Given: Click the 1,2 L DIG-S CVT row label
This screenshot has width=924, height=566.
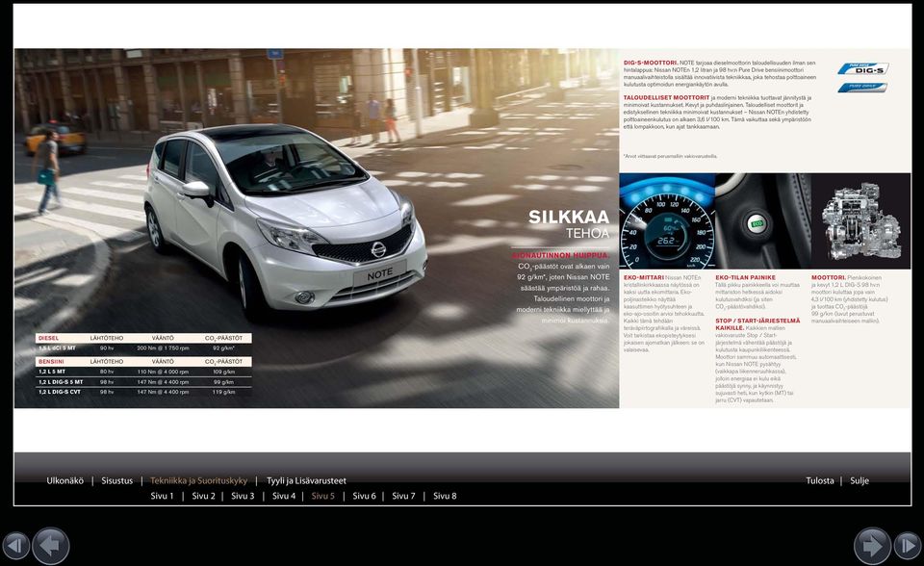Looking at the screenshot, I should tap(60, 392).
